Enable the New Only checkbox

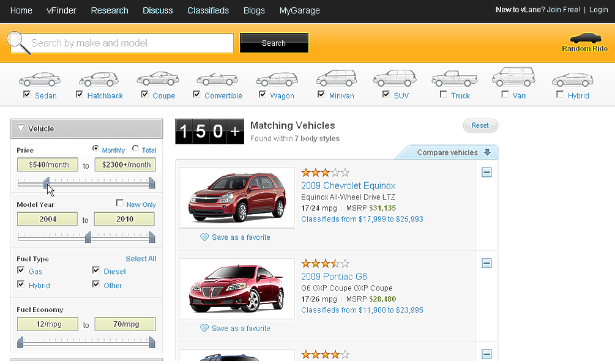click(x=120, y=204)
